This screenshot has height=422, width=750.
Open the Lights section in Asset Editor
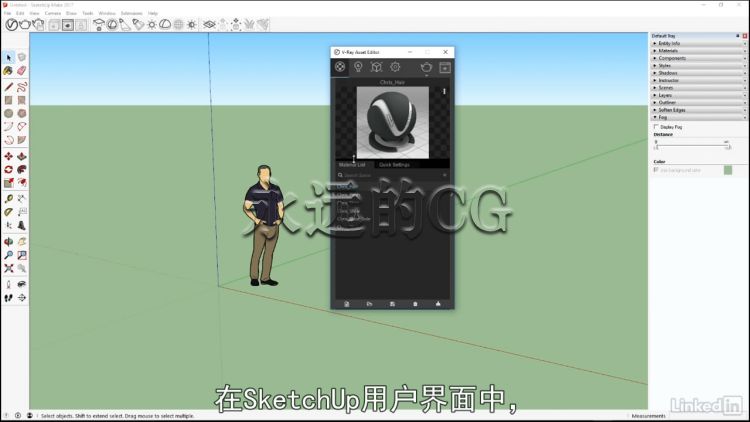tap(358, 67)
